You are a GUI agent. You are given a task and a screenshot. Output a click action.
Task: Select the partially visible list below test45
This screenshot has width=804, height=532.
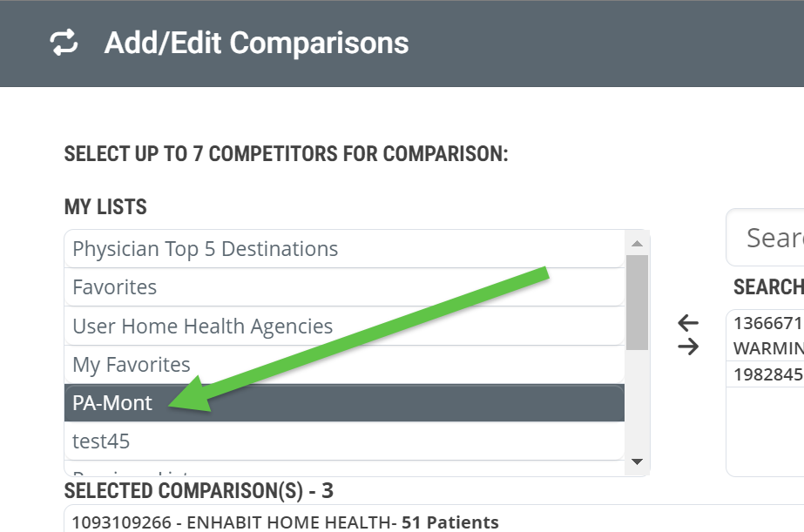(x=344, y=469)
